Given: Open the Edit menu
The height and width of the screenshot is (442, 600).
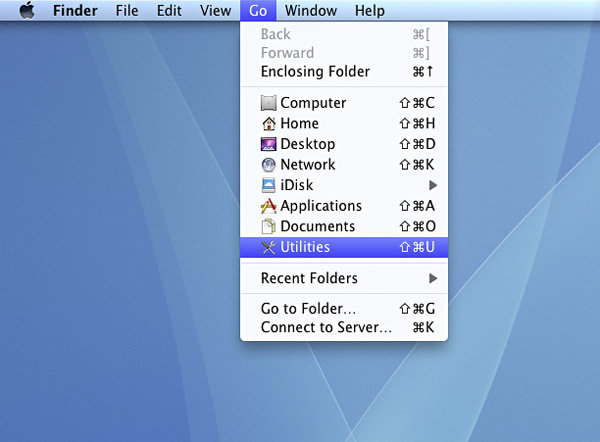Looking at the screenshot, I should pos(169,10).
